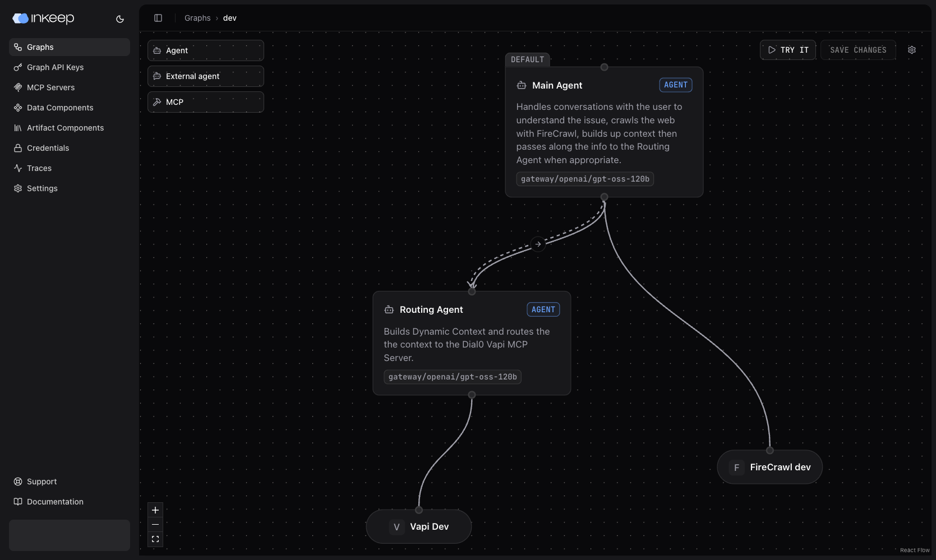View Traces in the sidebar
Image resolution: width=936 pixels, height=560 pixels.
pyautogui.click(x=39, y=168)
